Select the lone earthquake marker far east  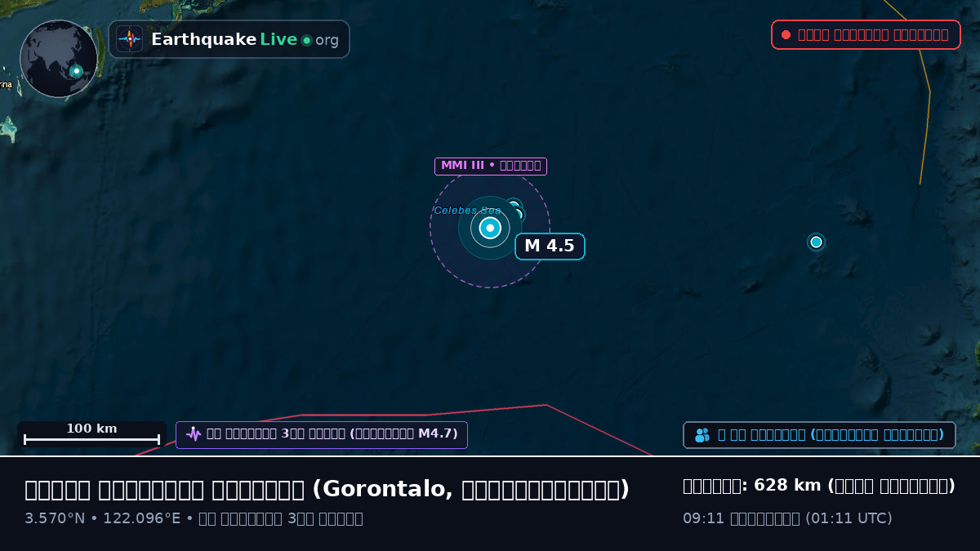[816, 242]
